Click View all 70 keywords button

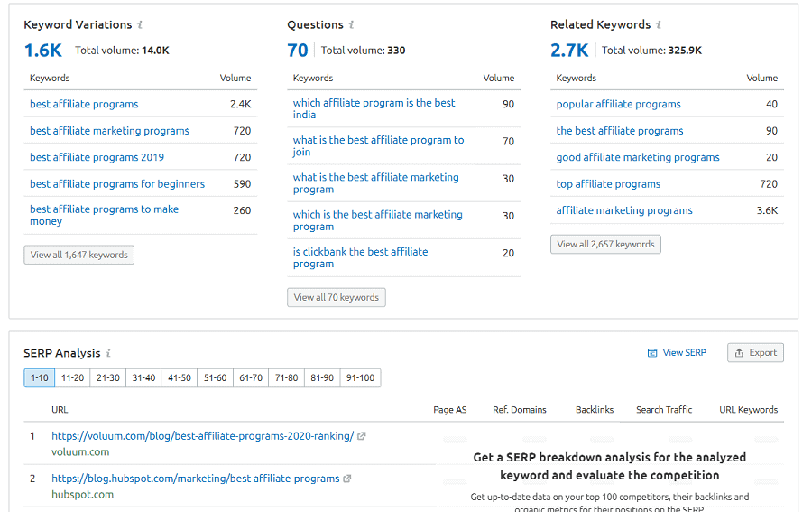pyautogui.click(x=337, y=297)
